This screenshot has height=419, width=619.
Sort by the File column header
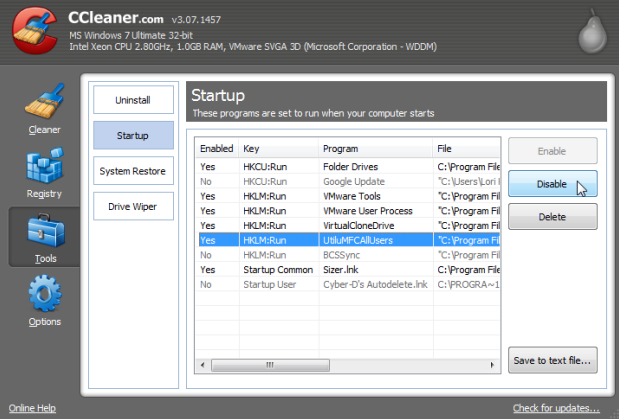[x=466, y=148]
